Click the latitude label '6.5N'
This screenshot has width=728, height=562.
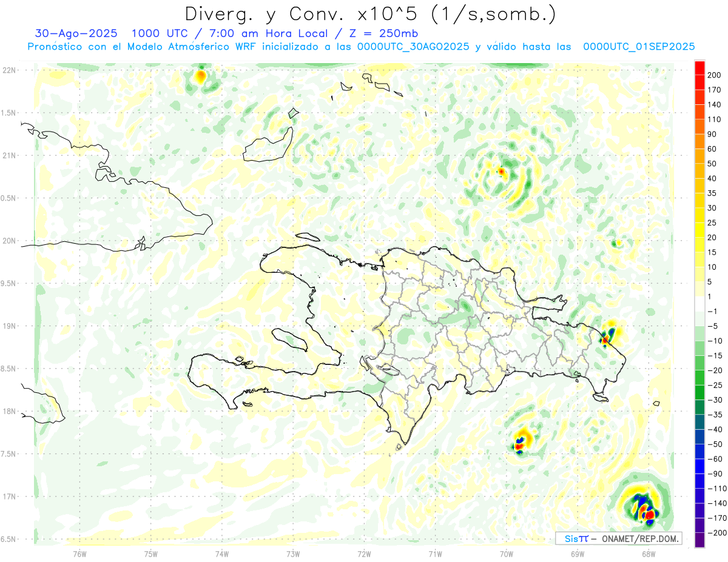point(9,539)
